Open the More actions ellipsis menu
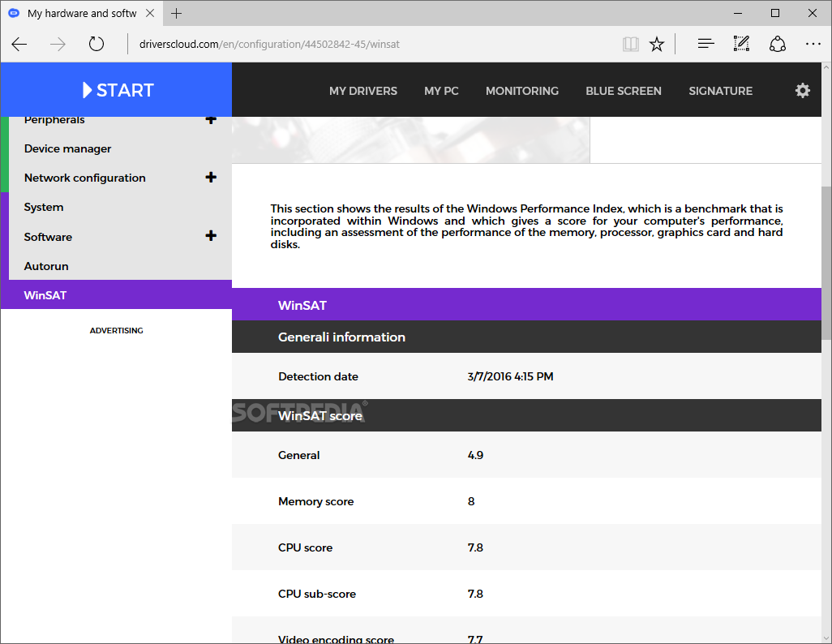Screen dimensions: 832x644 pyautogui.click(x=813, y=44)
